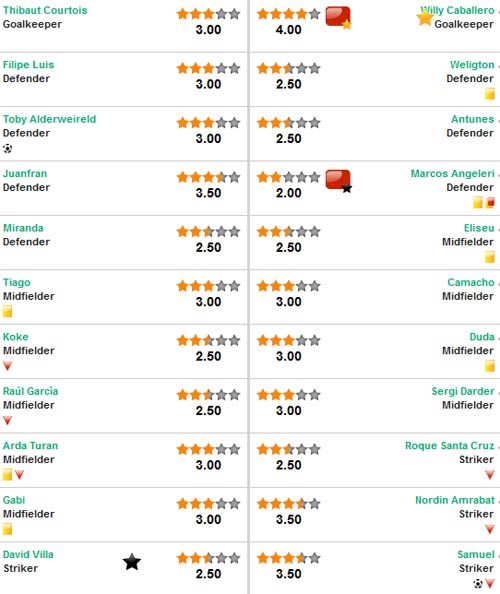The image size is (500, 594).
Task: Click the red card icon under Marcos Angeleri
Action: pyautogui.click(x=490, y=203)
